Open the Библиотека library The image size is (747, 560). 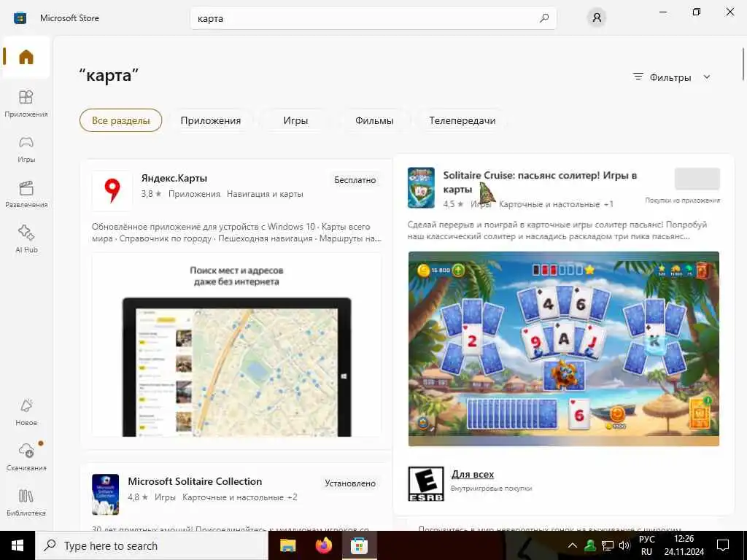click(x=26, y=502)
